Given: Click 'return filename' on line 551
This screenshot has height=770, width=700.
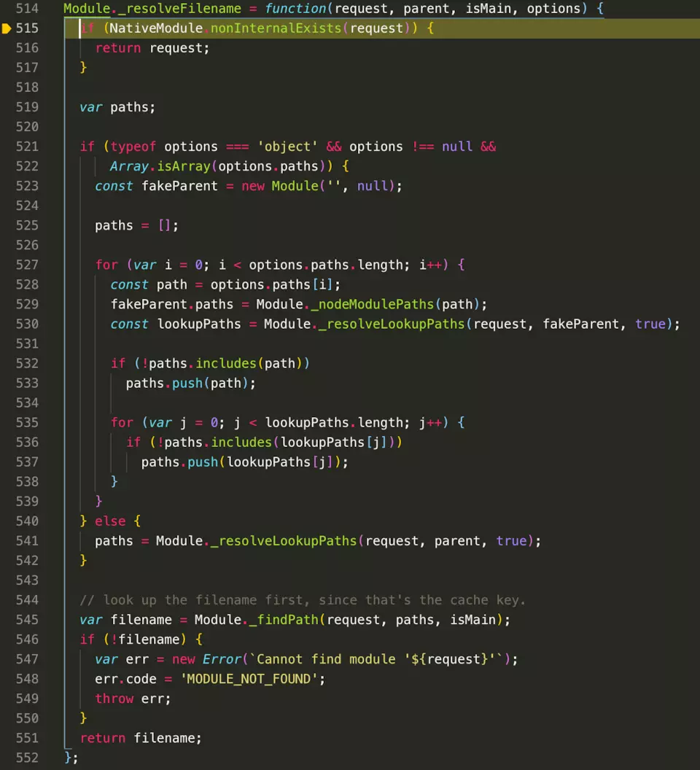Looking at the screenshot, I should point(140,738).
